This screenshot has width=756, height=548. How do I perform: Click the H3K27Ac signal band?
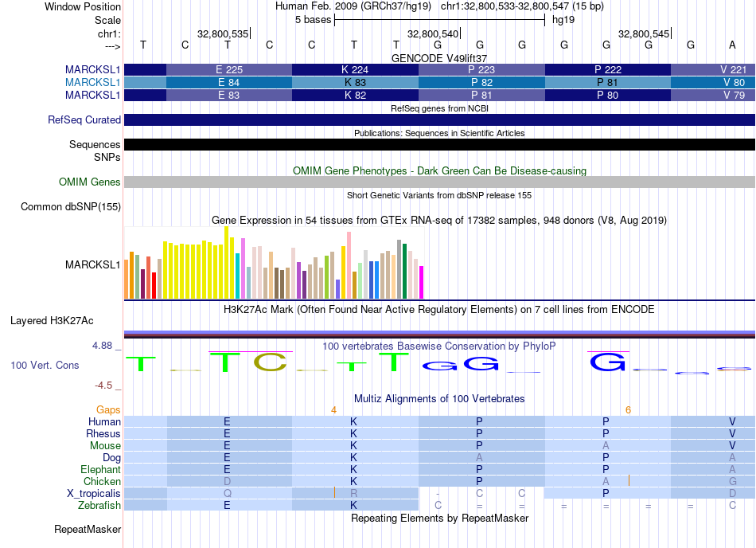[440, 334]
